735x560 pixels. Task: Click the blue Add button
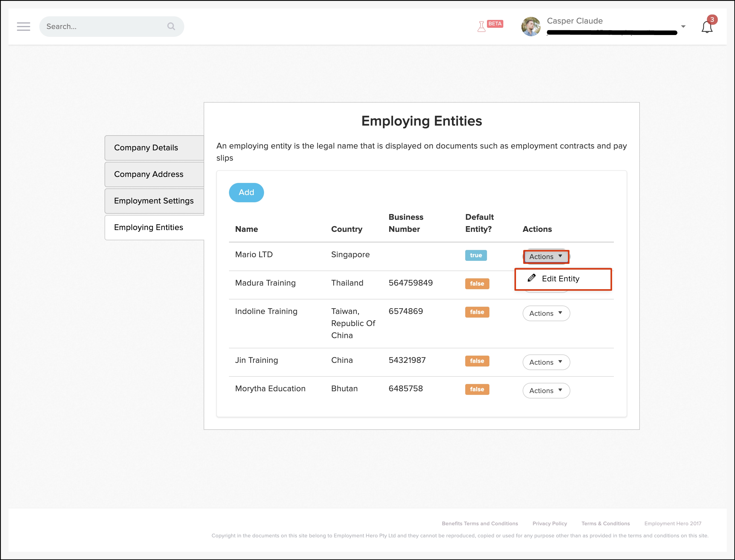[x=246, y=192]
